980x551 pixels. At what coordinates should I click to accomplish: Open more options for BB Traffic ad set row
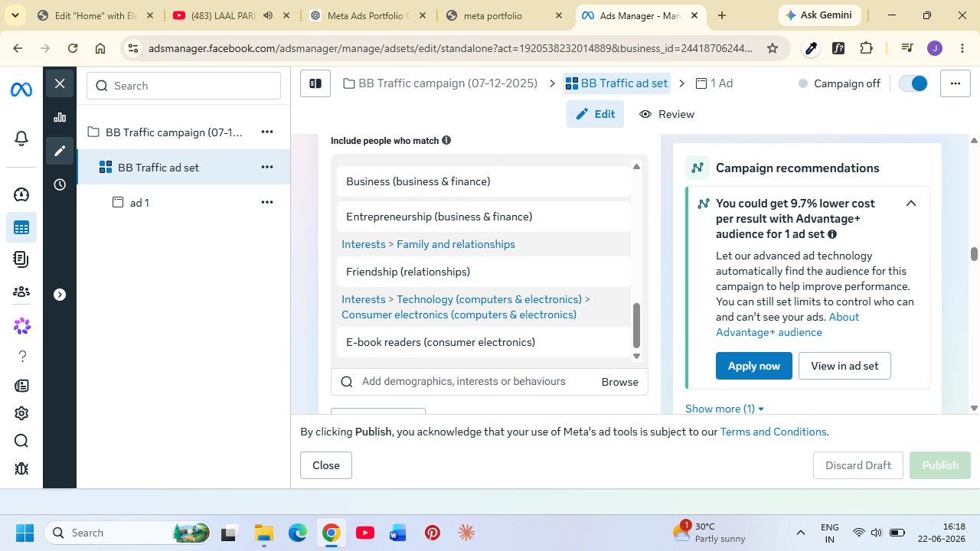(x=267, y=167)
